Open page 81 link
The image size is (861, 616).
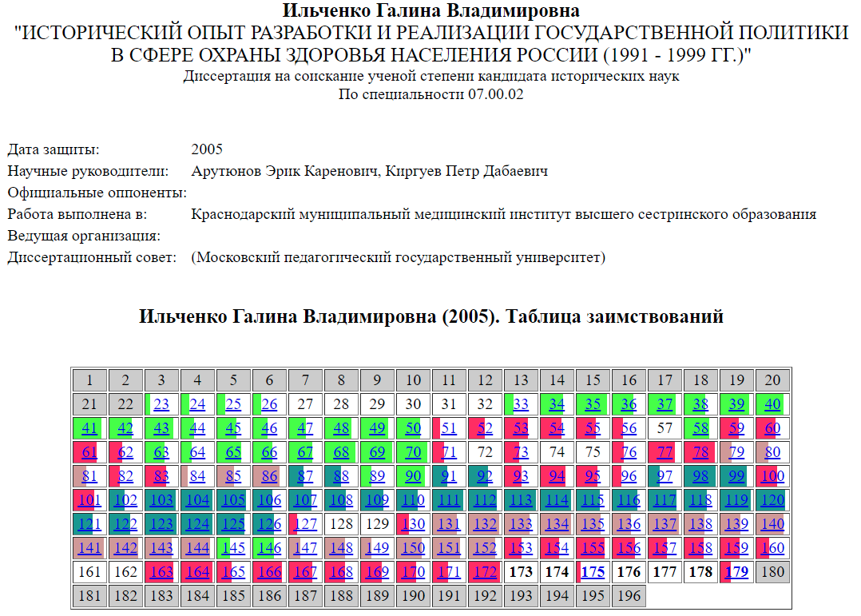coord(89,476)
